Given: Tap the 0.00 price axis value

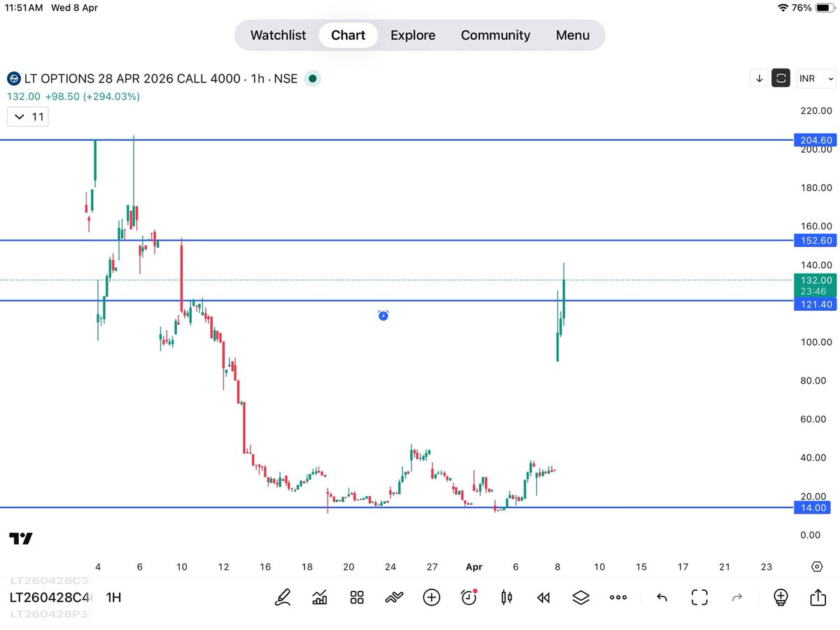Looking at the screenshot, I should pyautogui.click(x=810, y=535).
